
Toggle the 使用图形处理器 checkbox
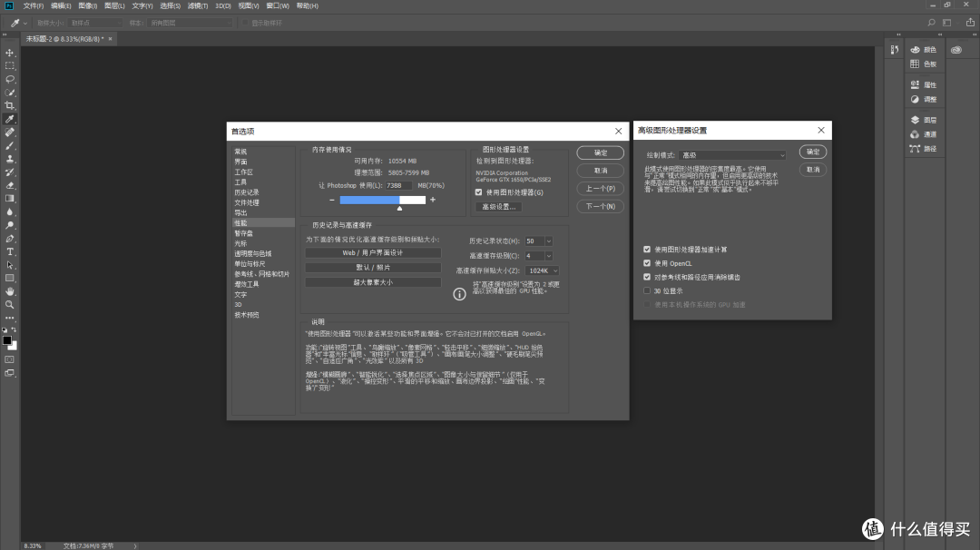click(479, 192)
